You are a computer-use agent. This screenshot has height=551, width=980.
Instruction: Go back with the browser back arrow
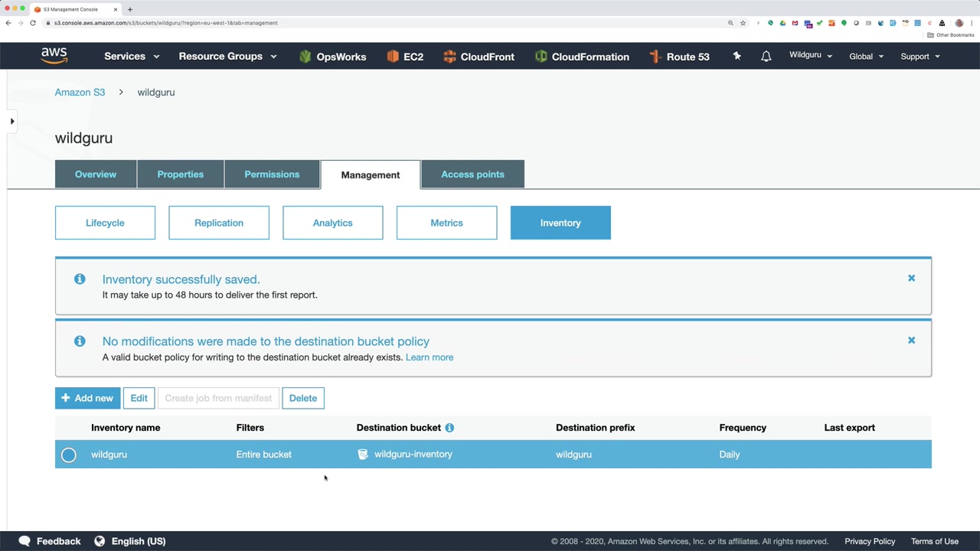coord(8,23)
